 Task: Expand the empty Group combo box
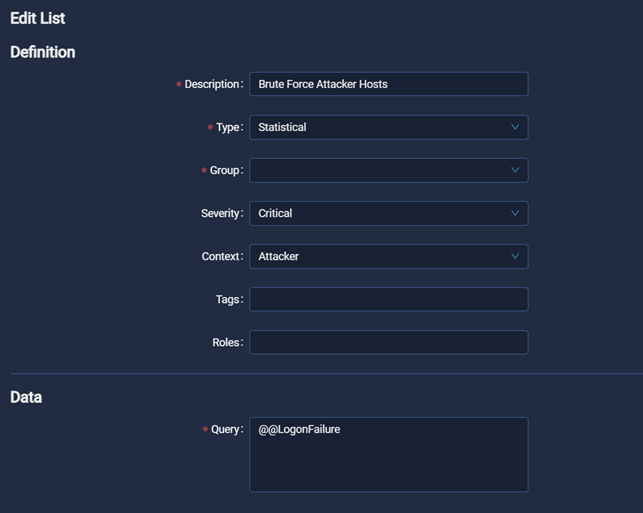[380, 170]
